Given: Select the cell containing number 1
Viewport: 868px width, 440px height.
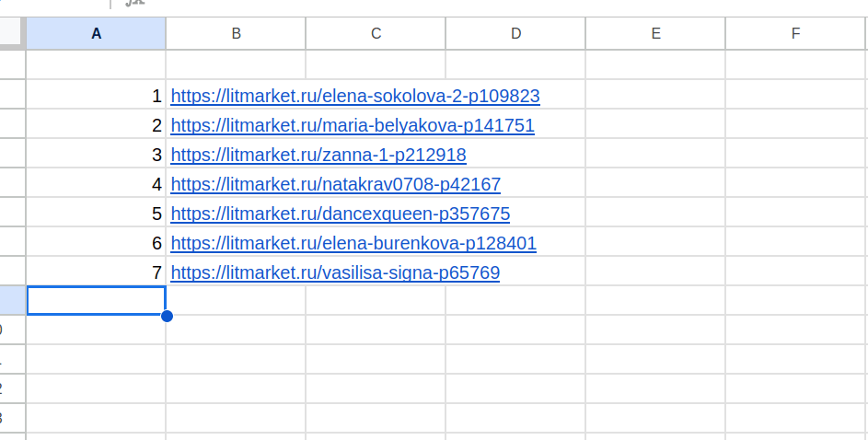Looking at the screenshot, I should 96,96.
